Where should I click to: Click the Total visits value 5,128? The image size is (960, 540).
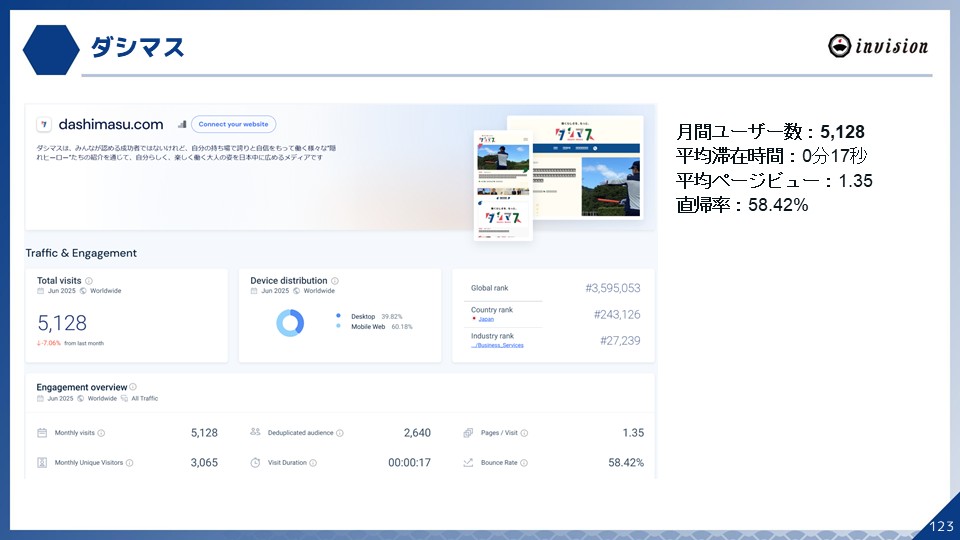pos(62,323)
